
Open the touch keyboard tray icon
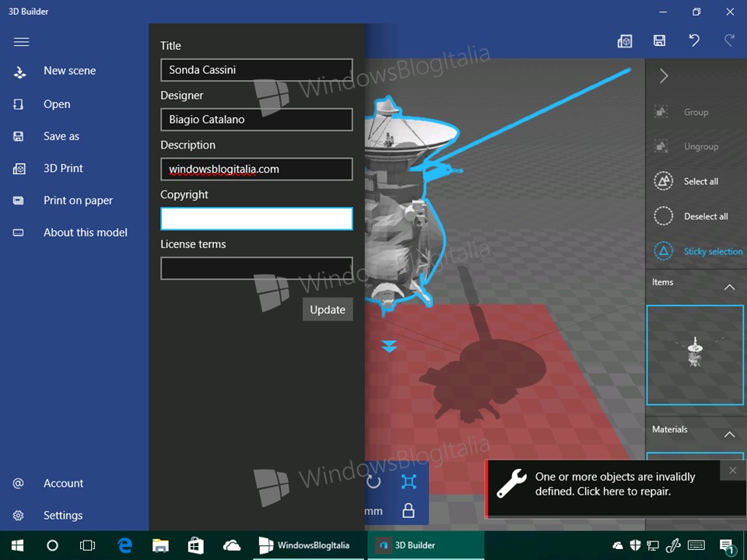point(696,545)
